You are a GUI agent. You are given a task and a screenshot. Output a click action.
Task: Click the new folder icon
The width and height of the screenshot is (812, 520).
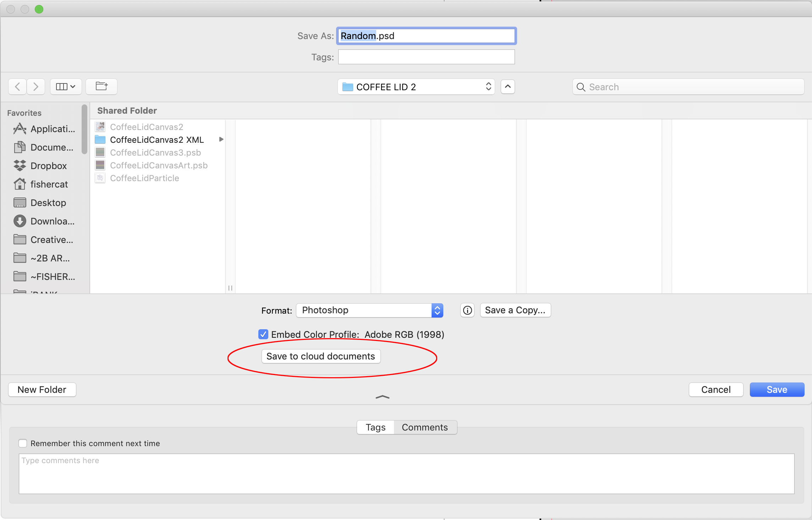click(x=101, y=86)
